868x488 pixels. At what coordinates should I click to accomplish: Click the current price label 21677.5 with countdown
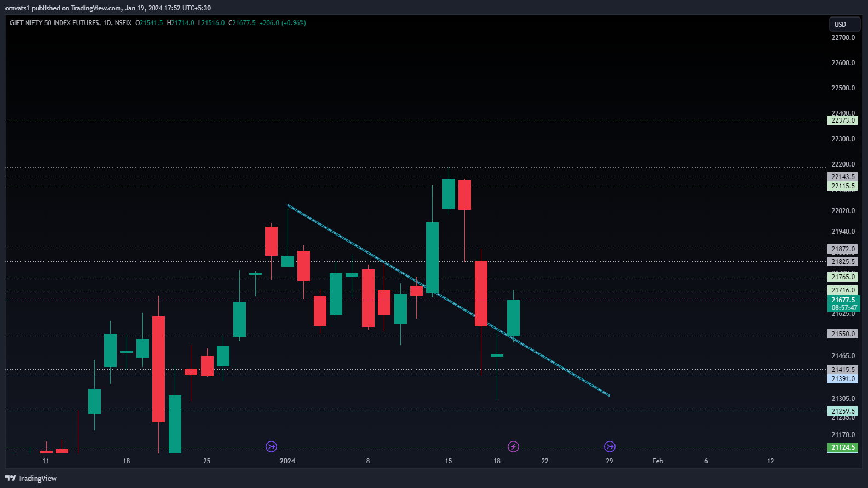(x=843, y=304)
